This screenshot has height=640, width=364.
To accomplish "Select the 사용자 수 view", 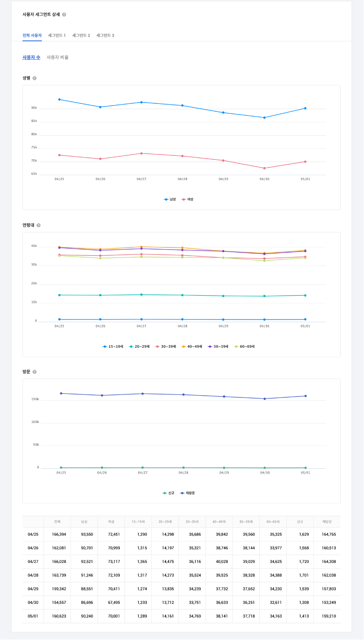I will (x=31, y=57).
